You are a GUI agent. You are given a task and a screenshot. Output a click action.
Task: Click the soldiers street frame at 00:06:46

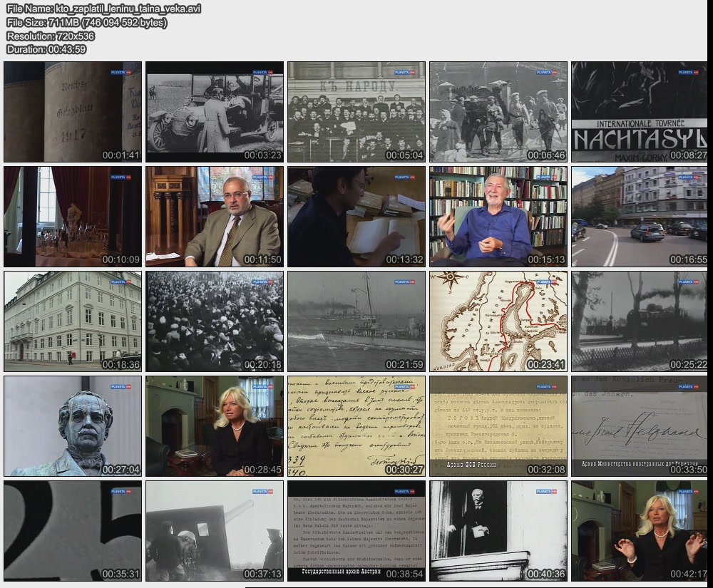498,112
